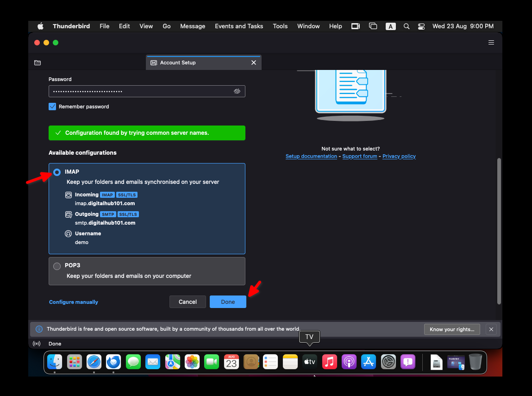The width and height of the screenshot is (532, 396).
Task: Click the folder icon in tab bar
Action: (38, 63)
